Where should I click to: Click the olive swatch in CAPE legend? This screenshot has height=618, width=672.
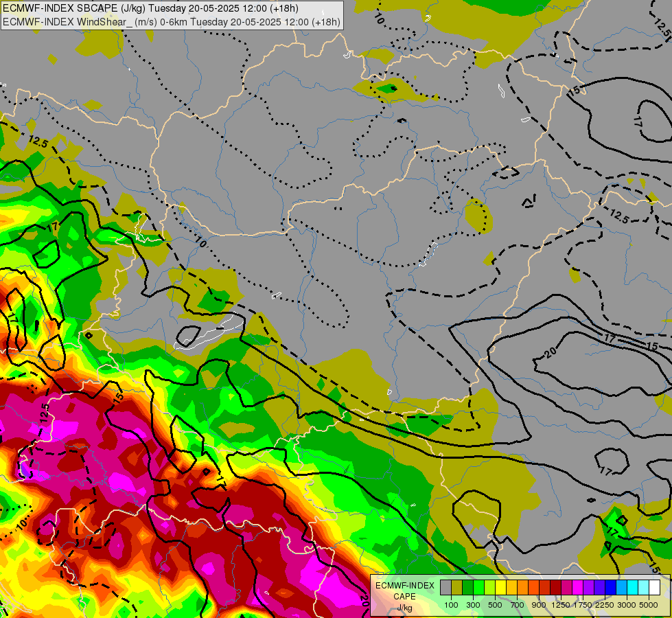point(457,588)
